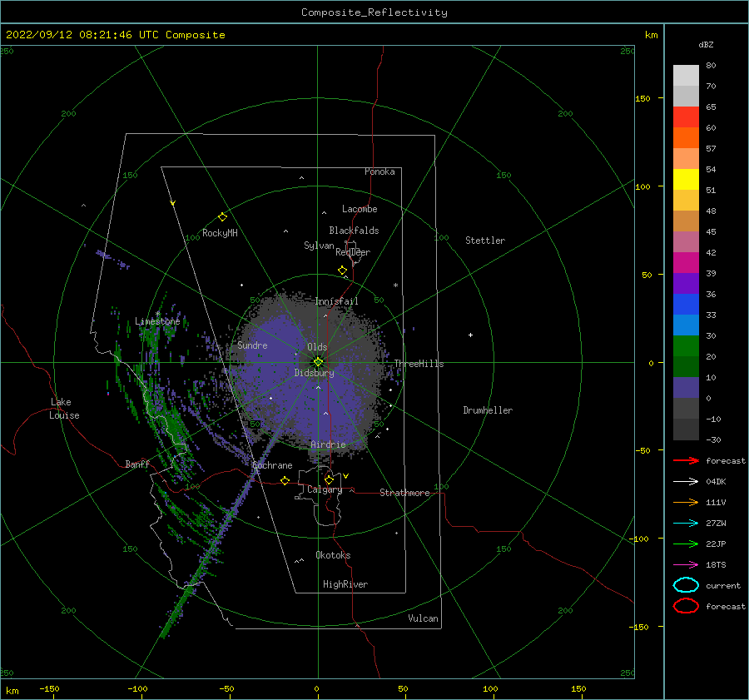Click the 10 dBZ slate-purple swatch
Image resolution: width=749 pixels, height=700 pixels.
tap(686, 388)
